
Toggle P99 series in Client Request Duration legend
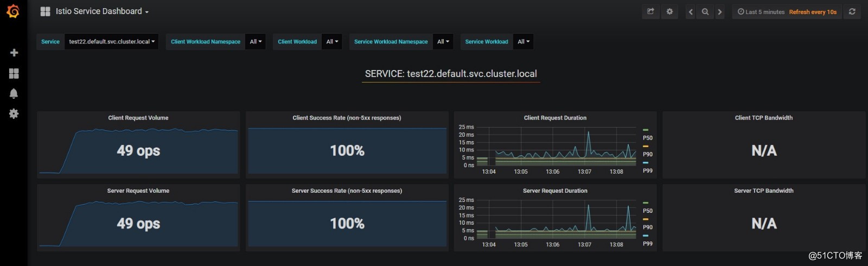click(x=648, y=170)
